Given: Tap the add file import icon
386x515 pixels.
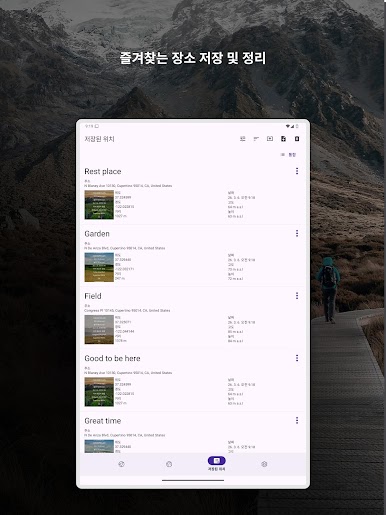Looking at the screenshot, I should 283,139.
